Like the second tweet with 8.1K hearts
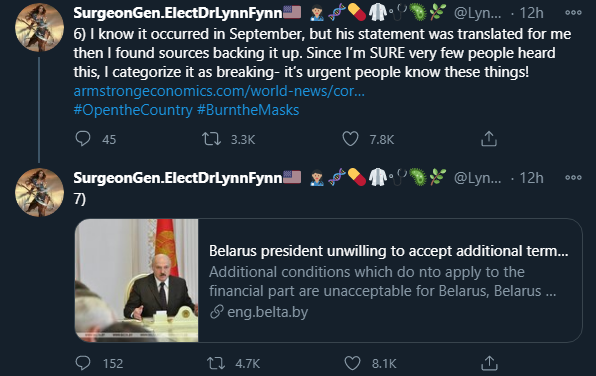Viewport: 596px width, 376px height. [x=352, y=363]
